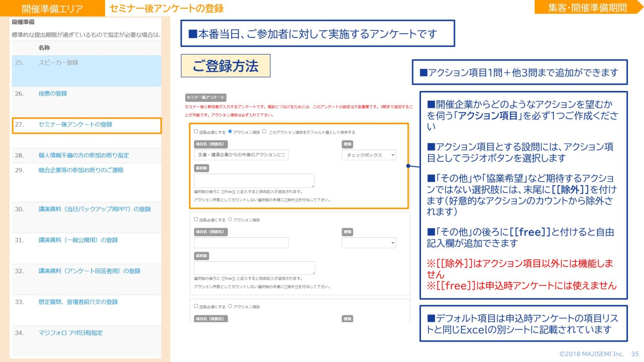This screenshot has height=362, width=644.
Task: Select アクション項目 radio in second block
Action: tap(230, 219)
